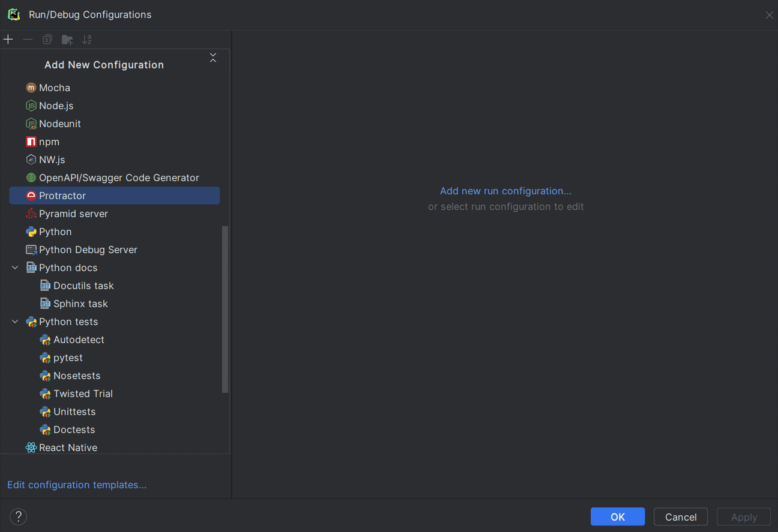Click the Copy Configuration toolbar icon

(47, 40)
